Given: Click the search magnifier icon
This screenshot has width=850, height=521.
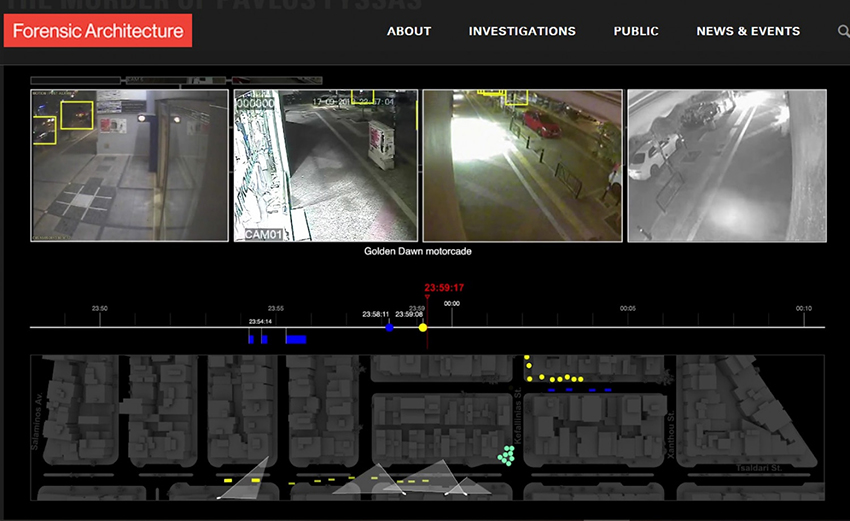Looking at the screenshot, I should (843, 32).
